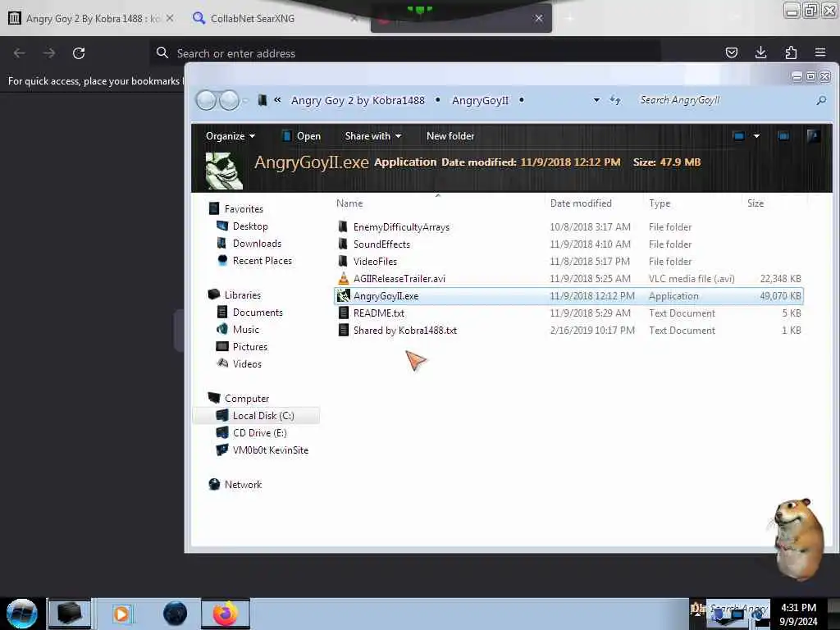Open the Windows Start orb
The image size is (840, 630).
click(21, 614)
